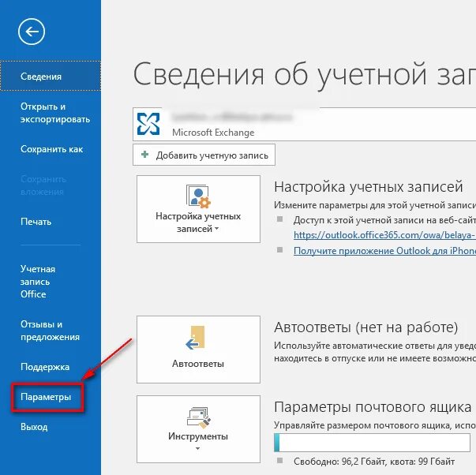Click Добавить учетную запись button
Image resolution: width=476 pixels, height=475 pixels.
click(204, 155)
